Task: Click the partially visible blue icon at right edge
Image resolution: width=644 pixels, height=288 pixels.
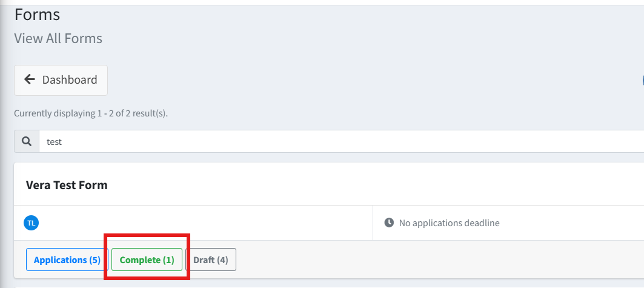Action: pyautogui.click(x=642, y=80)
